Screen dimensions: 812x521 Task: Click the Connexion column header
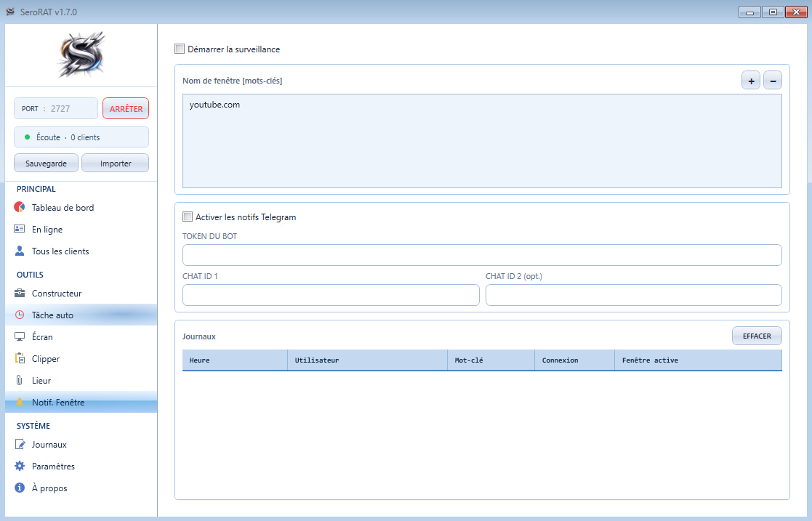pos(575,360)
